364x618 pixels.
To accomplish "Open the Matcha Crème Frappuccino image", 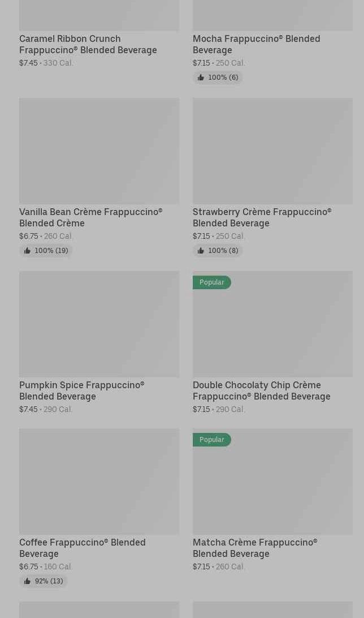I will pyautogui.click(x=272, y=486).
